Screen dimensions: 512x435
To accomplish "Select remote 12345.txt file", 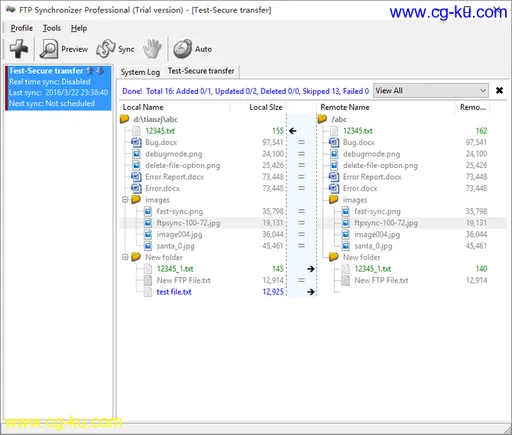I will (x=358, y=131).
